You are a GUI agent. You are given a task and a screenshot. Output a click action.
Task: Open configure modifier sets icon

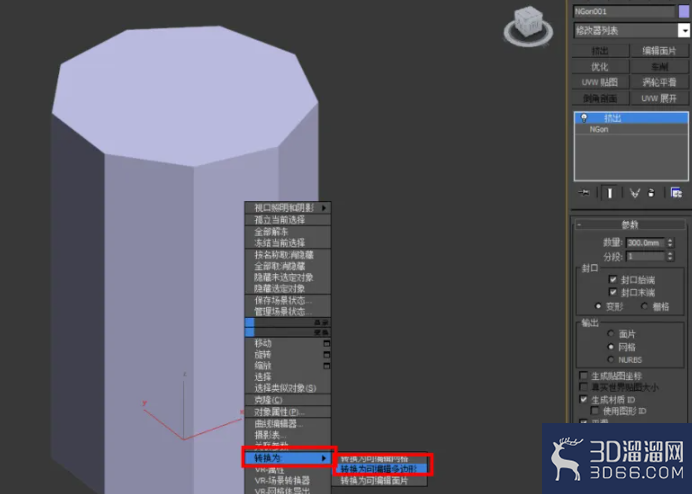(x=676, y=193)
